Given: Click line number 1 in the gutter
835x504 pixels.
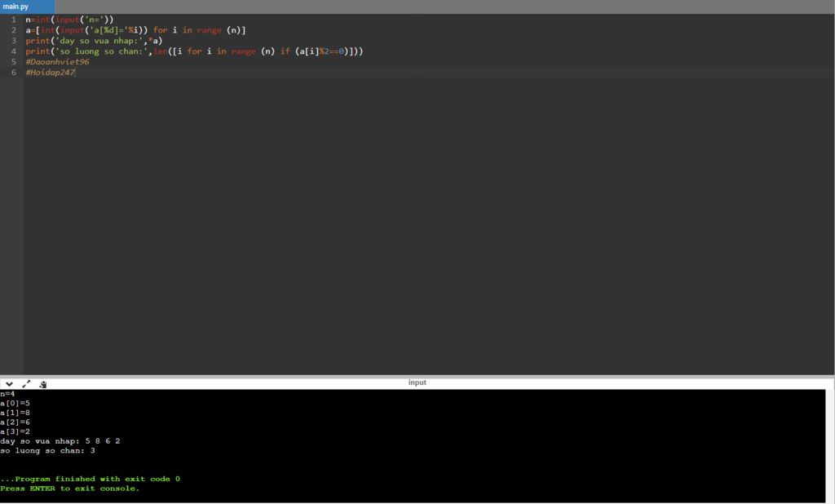Looking at the screenshot, I should 14,20.
